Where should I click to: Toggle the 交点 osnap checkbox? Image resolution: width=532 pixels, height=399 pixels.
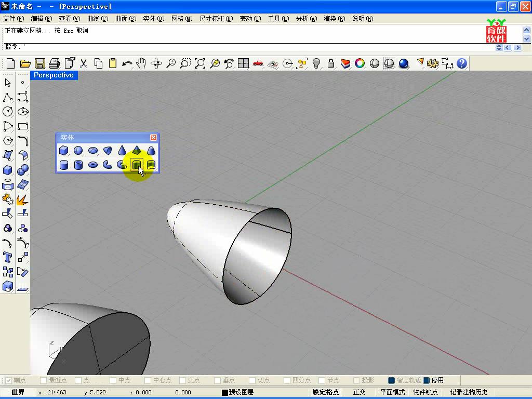point(183,380)
